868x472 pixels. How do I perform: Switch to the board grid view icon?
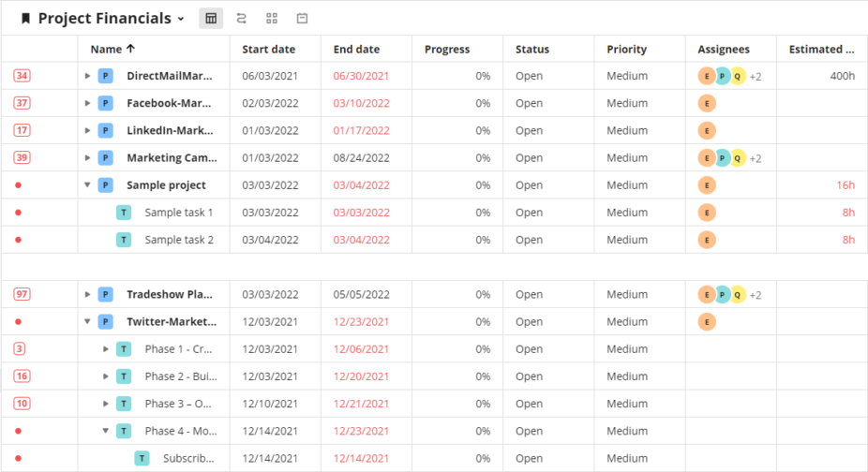[272, 18]
